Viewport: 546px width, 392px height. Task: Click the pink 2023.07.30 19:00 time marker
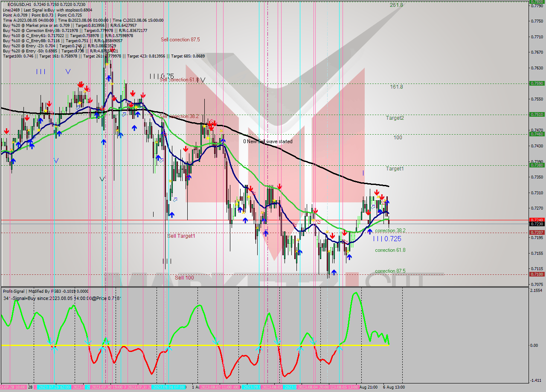tap(107, 387)
